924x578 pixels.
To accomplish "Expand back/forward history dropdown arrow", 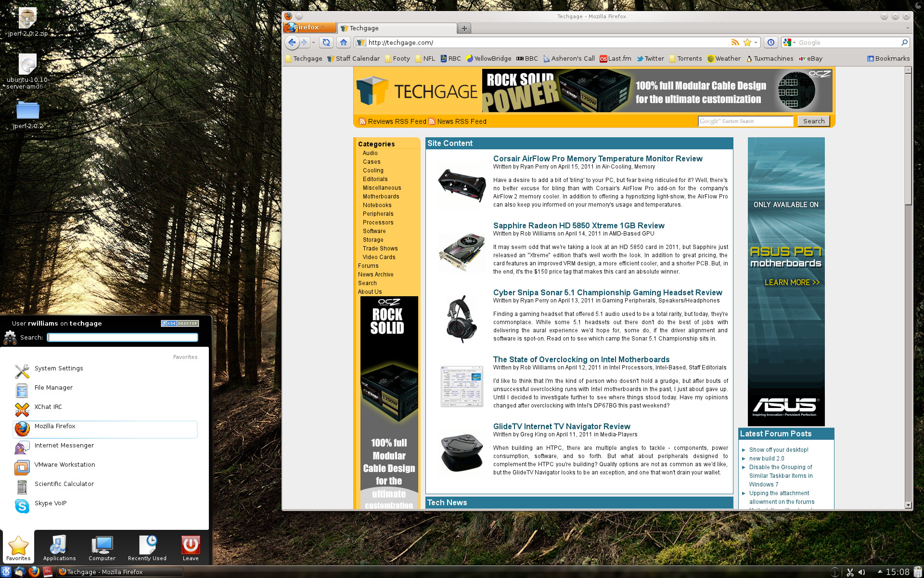I will (313, 42).
